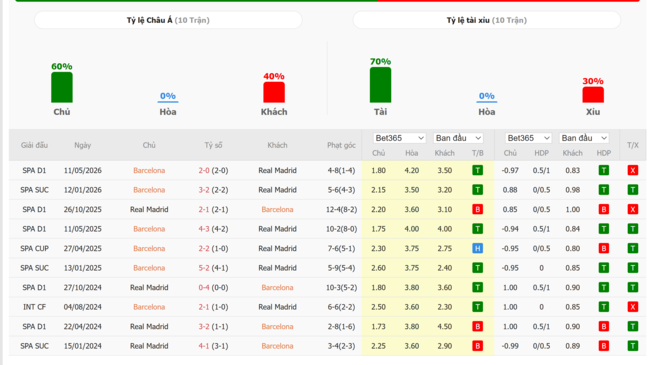Click the red 30% Xỉu bar
This screenshot has height=365, width=650.
tap(593, 95)
